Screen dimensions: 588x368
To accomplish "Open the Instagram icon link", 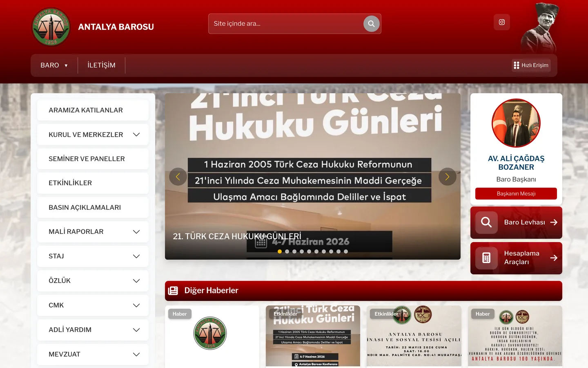I will [x=502, y=22].
